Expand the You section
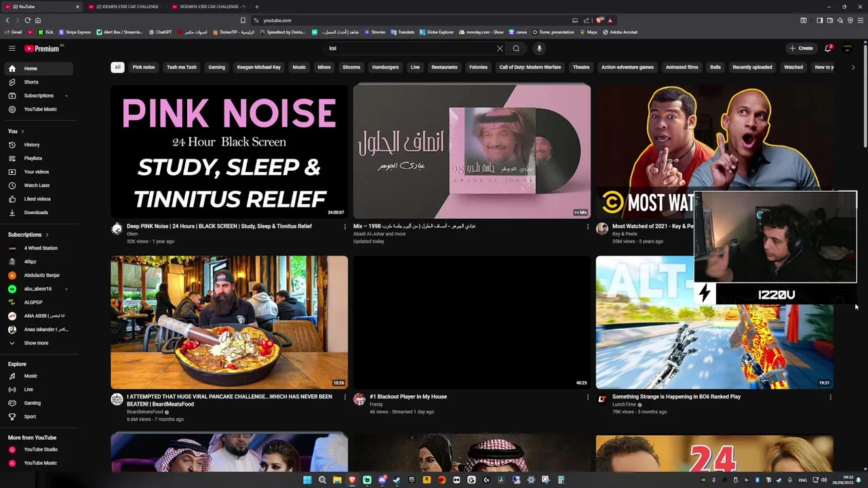Viewport: 868px width, 488px height. coord(16,131)
